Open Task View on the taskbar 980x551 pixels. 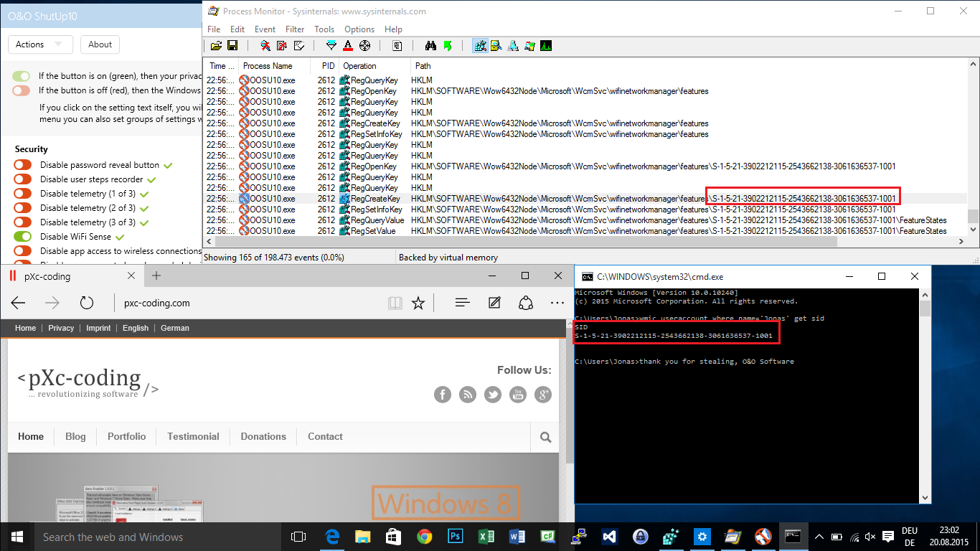pos(298,537)
